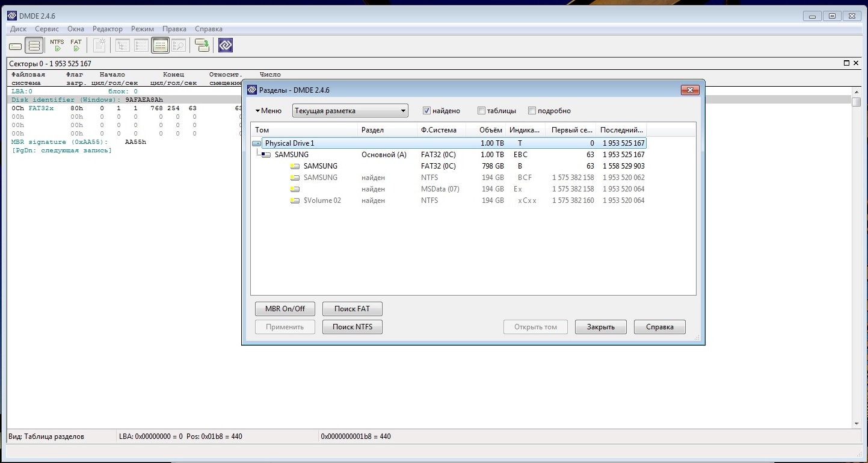The width and height of the screenshot is (868, 463).
Task: Open the 'Сервис' menu
Action: [x=47, y=29]
